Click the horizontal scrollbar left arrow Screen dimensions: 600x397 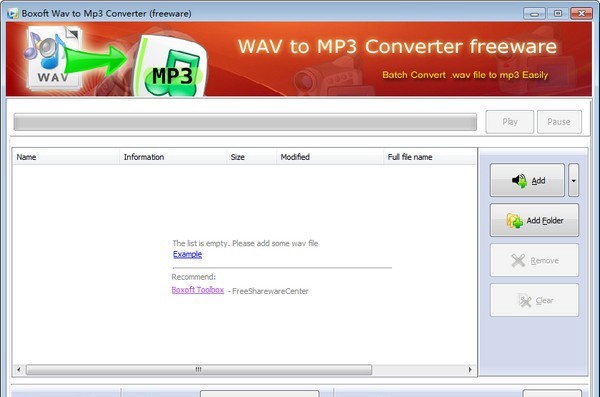coord(19,370)
